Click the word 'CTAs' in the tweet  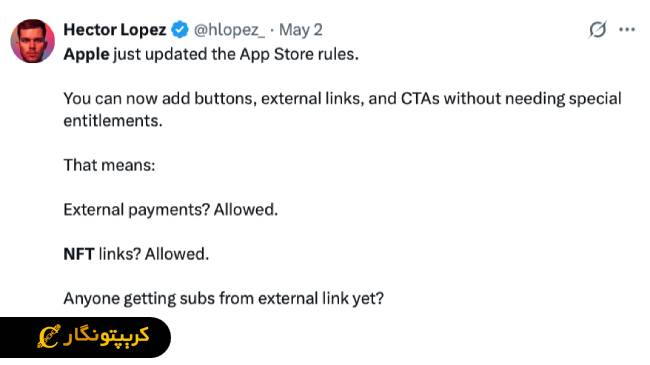click(420, 99)
